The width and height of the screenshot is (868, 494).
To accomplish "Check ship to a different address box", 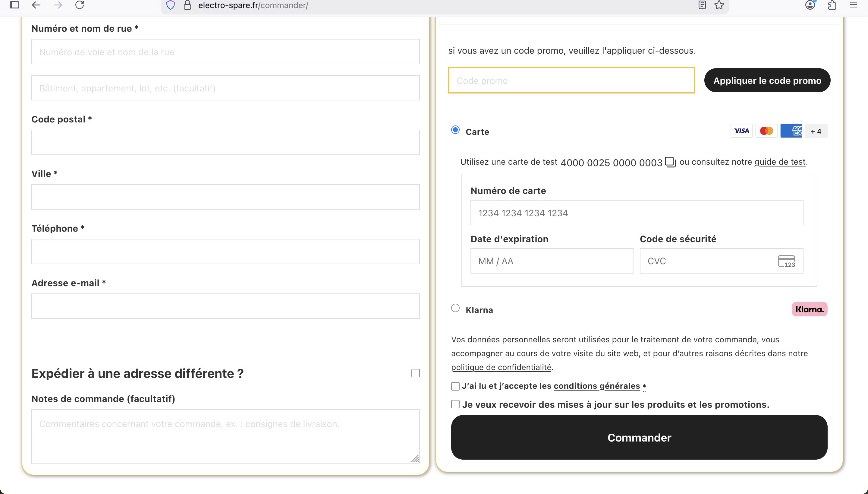I will 415,373.
